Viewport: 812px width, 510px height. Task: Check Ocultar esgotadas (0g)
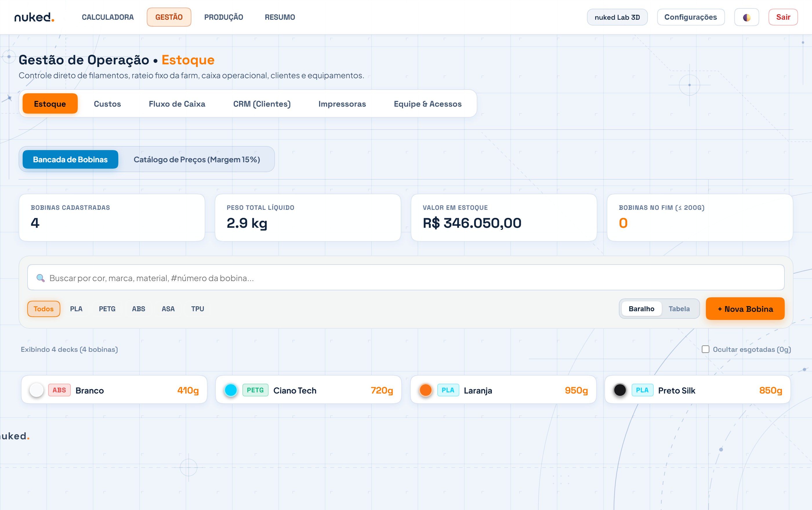(x=706, y=349)
